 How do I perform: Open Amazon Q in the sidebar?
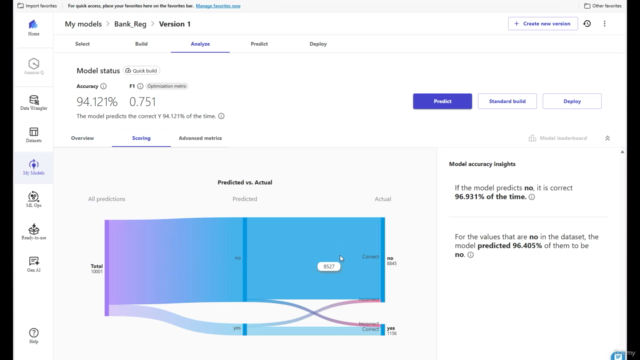[x=33, y=67]
